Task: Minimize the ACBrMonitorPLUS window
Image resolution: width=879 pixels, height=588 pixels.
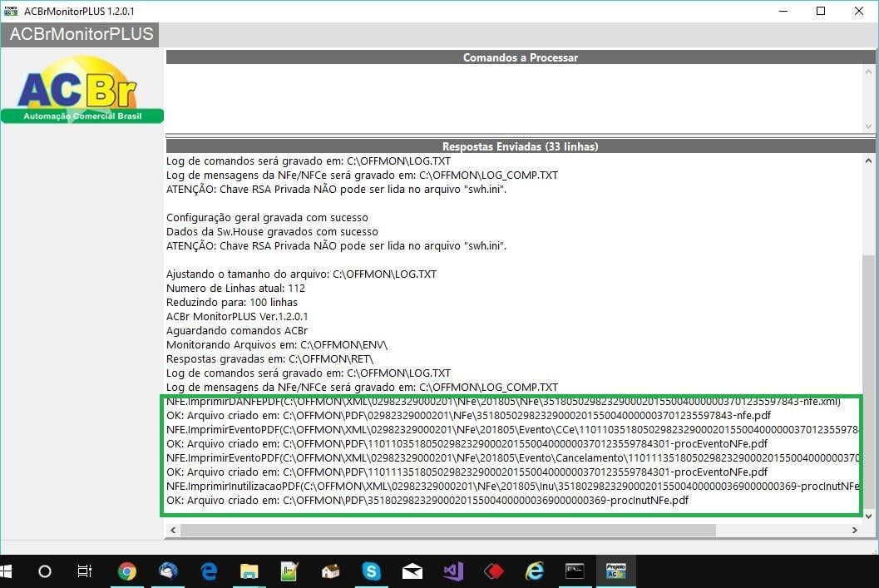Action: [783, 11]
